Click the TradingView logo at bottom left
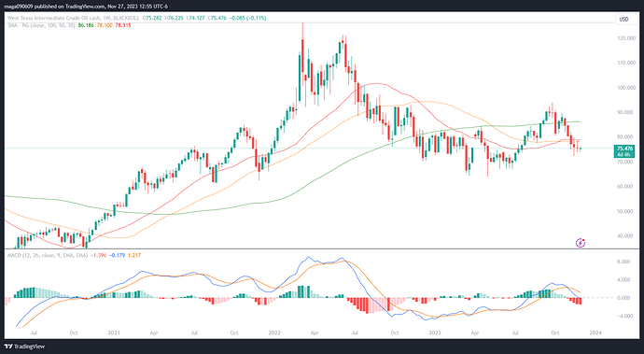Viewport: 644px width, 354px height. [24, 347]
